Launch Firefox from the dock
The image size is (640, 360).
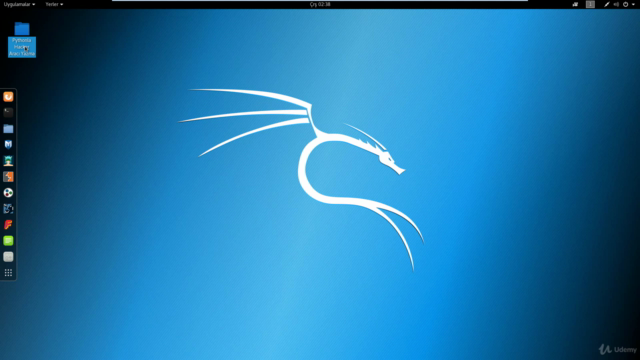[8, 97]
